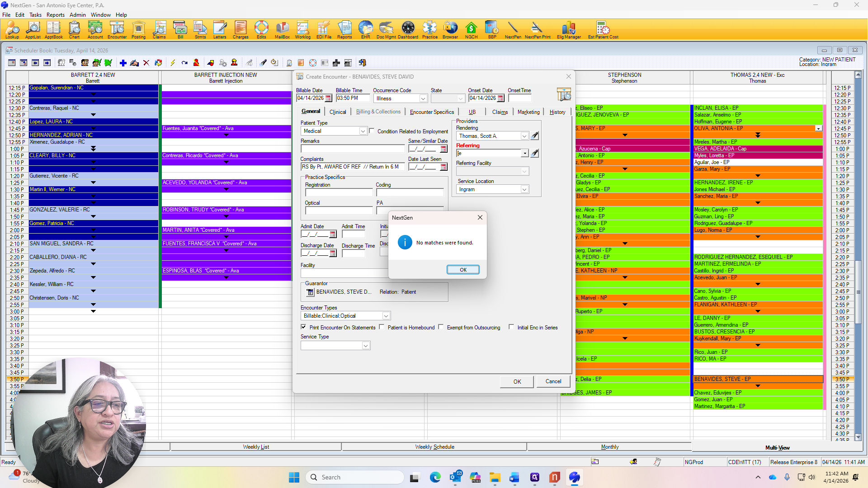Screen dimensions: 868x488
Task: Open the Reports menu
Action: pos(56,14)
